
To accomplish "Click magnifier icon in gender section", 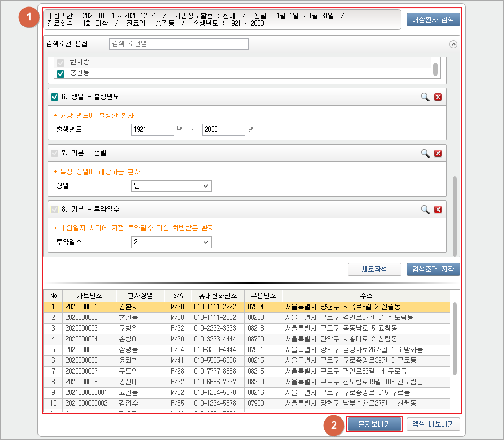I will (x=425, y=153).
